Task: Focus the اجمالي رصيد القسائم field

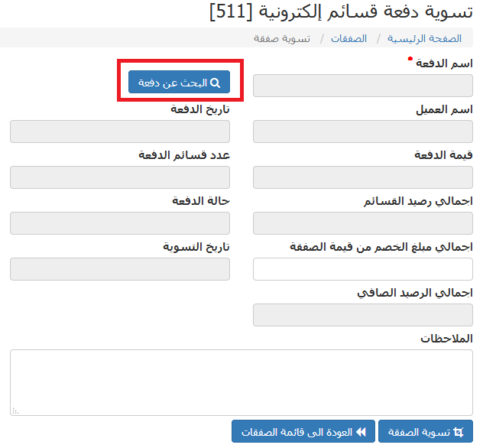Action: 363,223
